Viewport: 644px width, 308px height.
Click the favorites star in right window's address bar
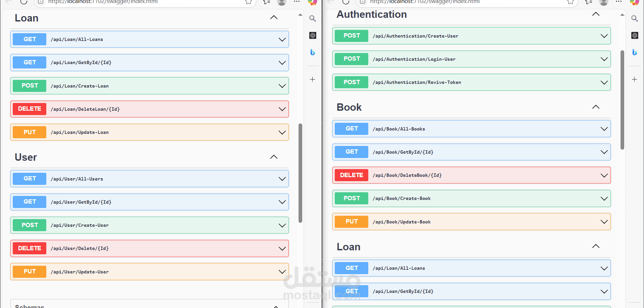[x=571, y=2]
